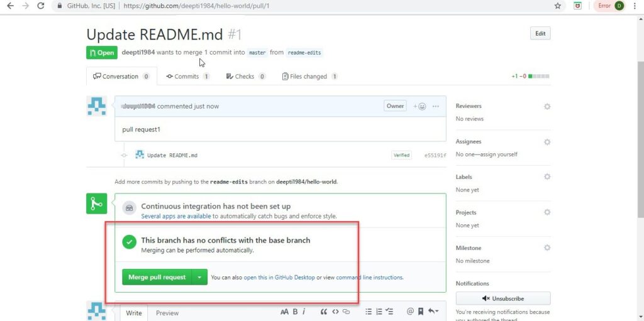Click the green Open status badge
The image size is (644, 321).
(102, 53)
